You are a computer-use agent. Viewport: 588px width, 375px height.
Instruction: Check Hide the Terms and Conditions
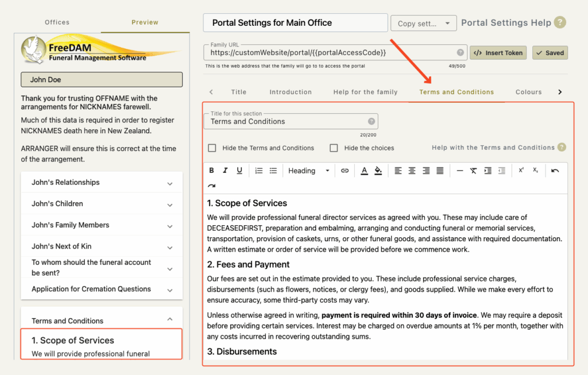pyautogui.click(x=212, y=148)
